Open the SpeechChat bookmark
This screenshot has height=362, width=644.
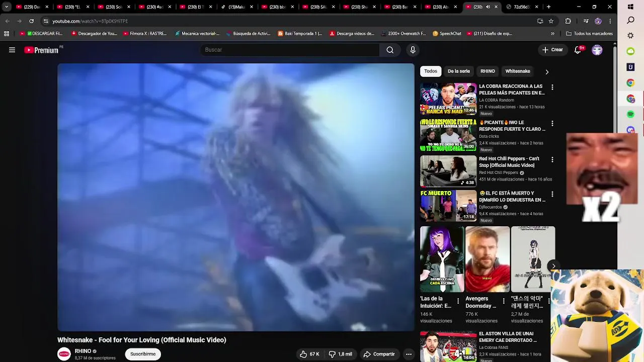[x=447, y=34]
